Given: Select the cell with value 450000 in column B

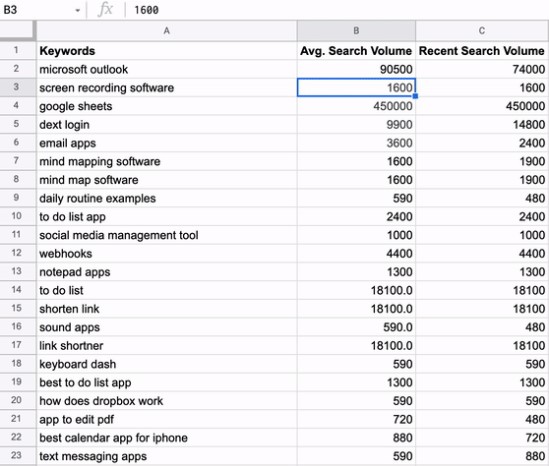Looking at the screenshot, I should pos(356,106).
